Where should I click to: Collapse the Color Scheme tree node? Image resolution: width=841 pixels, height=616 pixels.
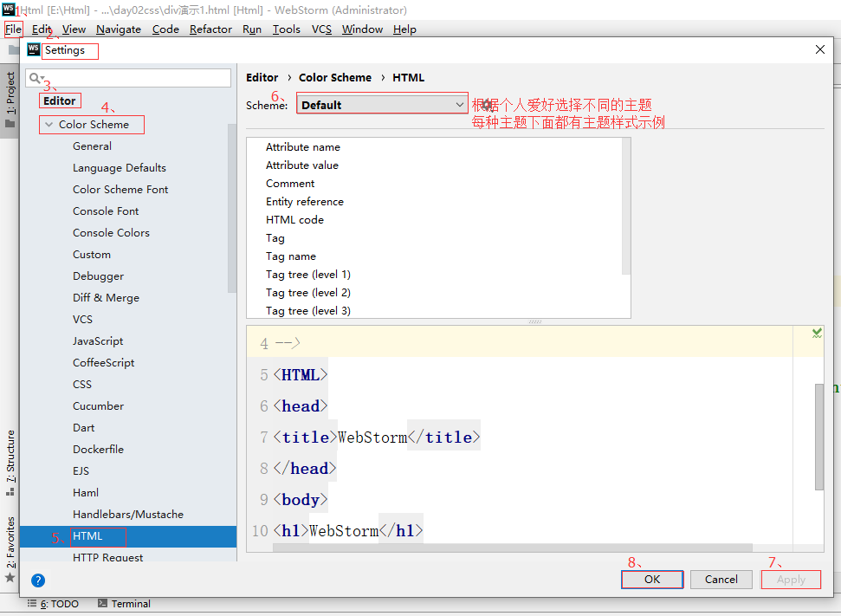[x=49, y=124]
